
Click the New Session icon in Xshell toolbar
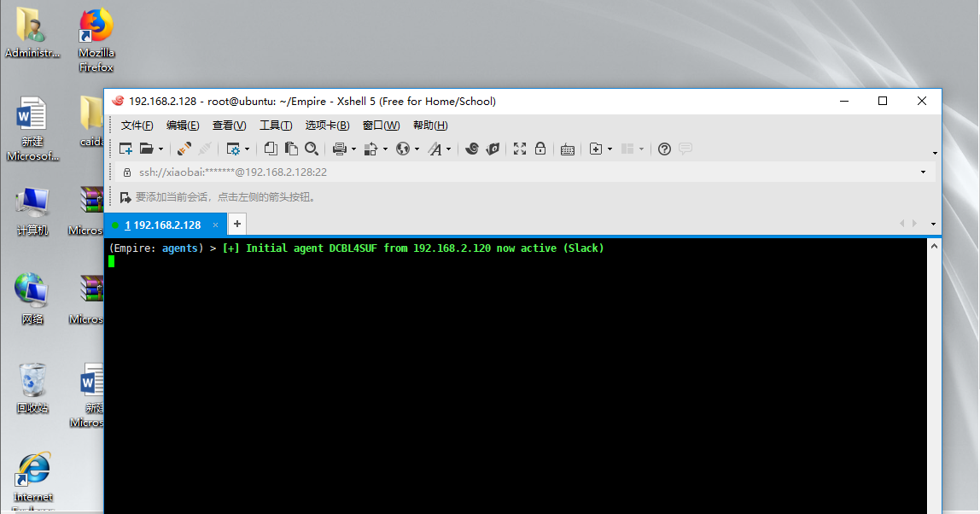(x=125, y=149)
